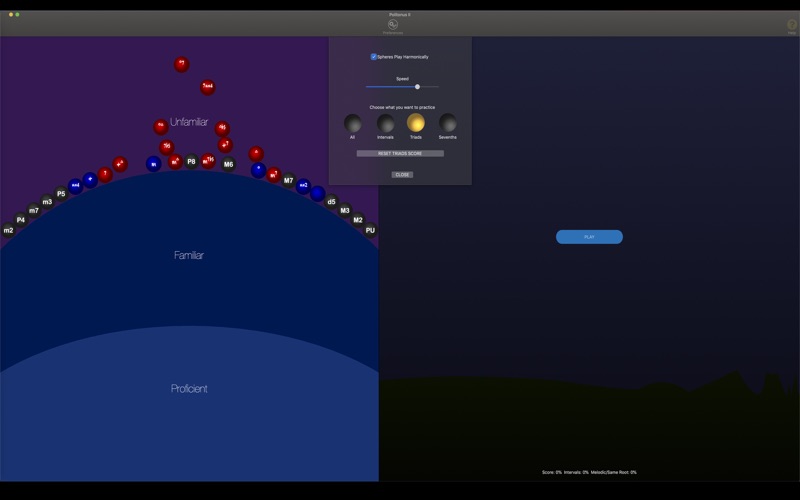This screenshot has width=800, height=500.
Task: Click the M6 interval sphere
Action: coord(228,164)
